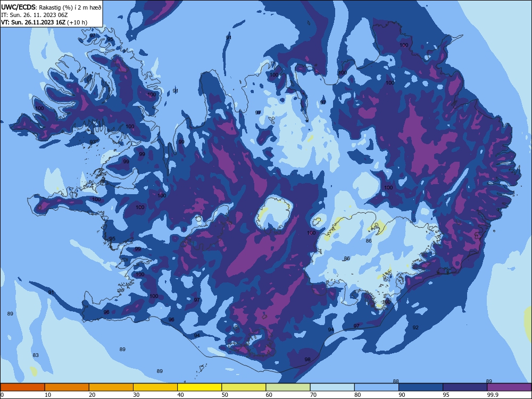Click the purple above-99.9 legend swatch
Viewport: 532px width, 399px height.
(509, 387)
